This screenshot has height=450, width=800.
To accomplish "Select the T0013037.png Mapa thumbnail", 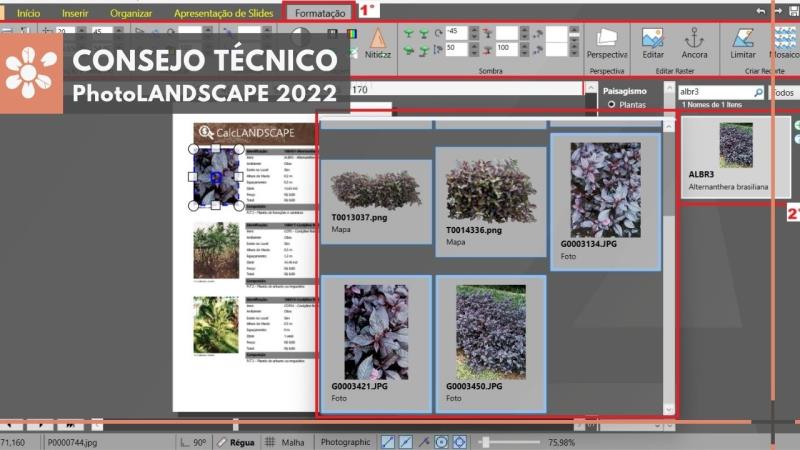I will coord(377,202).
